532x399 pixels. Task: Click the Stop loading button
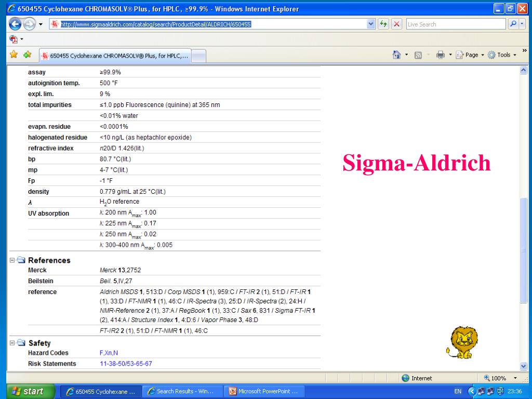click(x=396, y=24)
